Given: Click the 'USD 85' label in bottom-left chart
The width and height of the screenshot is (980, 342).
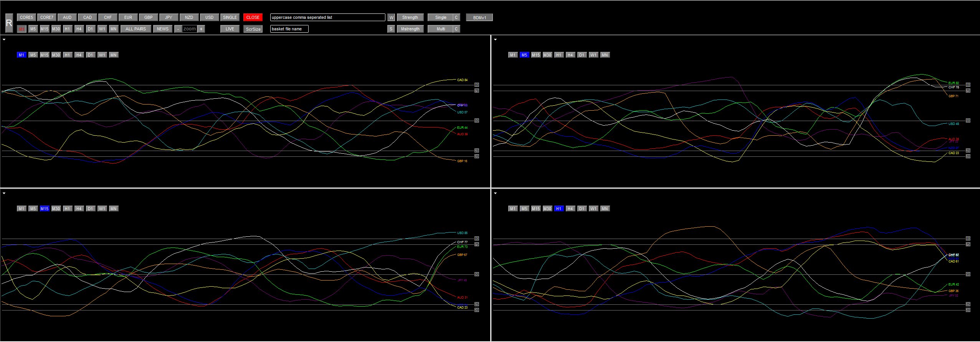Looking at the screenshot, I should tap(462, 233).
